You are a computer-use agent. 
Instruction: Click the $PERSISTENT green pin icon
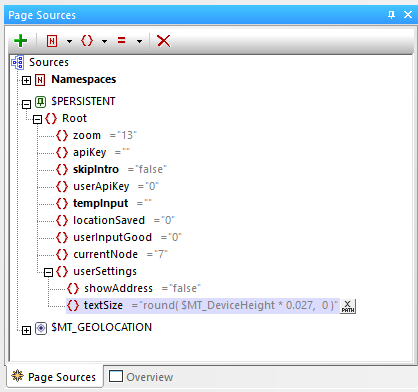[41, 102]
